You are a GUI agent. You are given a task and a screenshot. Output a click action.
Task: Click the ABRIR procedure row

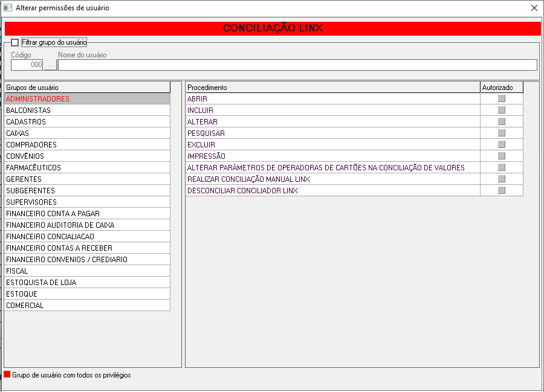[x=332, y=99]
